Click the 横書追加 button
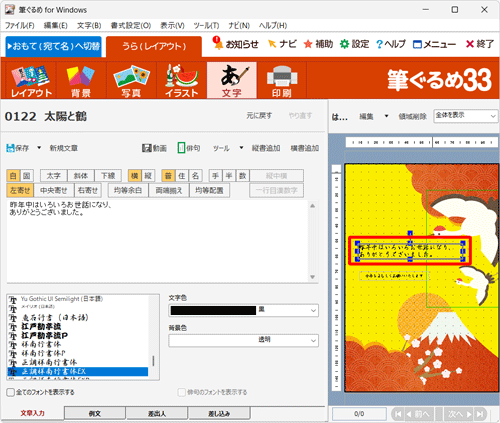Screen dimensions: 500x423 click(x=305, y=148)
